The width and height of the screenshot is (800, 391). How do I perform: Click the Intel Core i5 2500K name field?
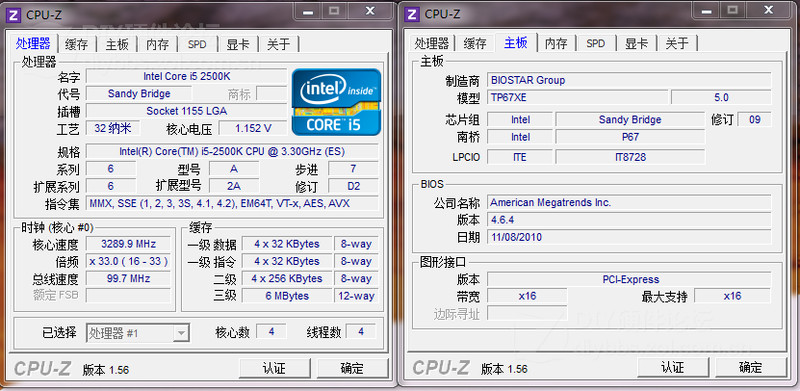pyautogui.click(x=186, y=77)
